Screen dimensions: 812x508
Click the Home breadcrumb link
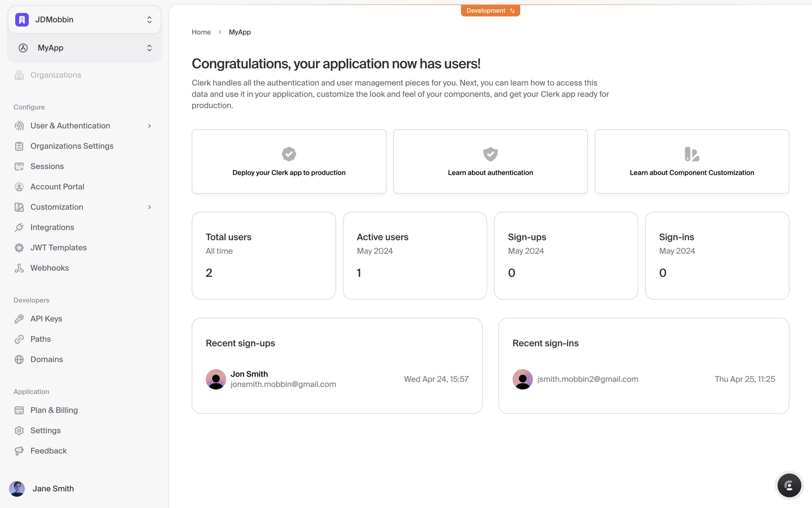click(201, 32)
